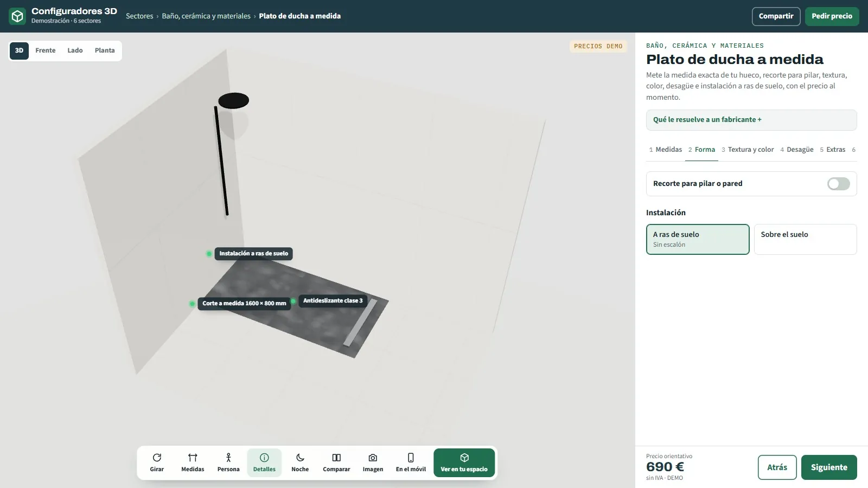The image size is (868, 488).
Task: Select A ras de suelo installation
Action: pyautogui.click(x=698, y=239)
